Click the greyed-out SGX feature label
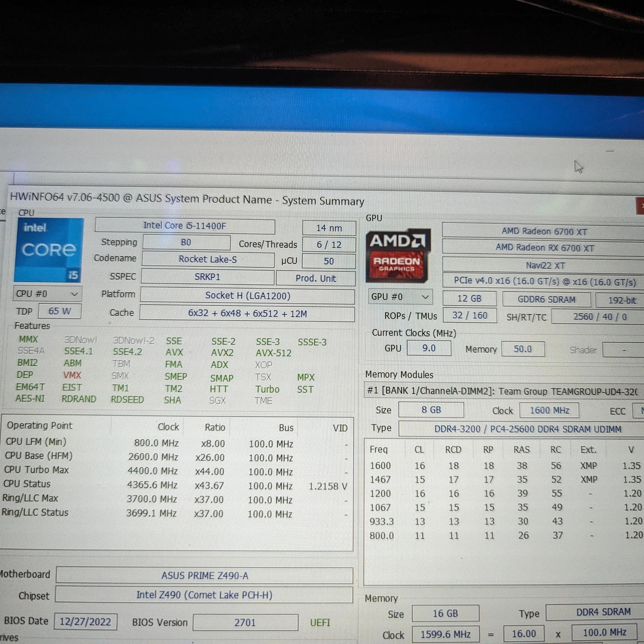Screen dimensions: 644x644 [x=217, y=400]
